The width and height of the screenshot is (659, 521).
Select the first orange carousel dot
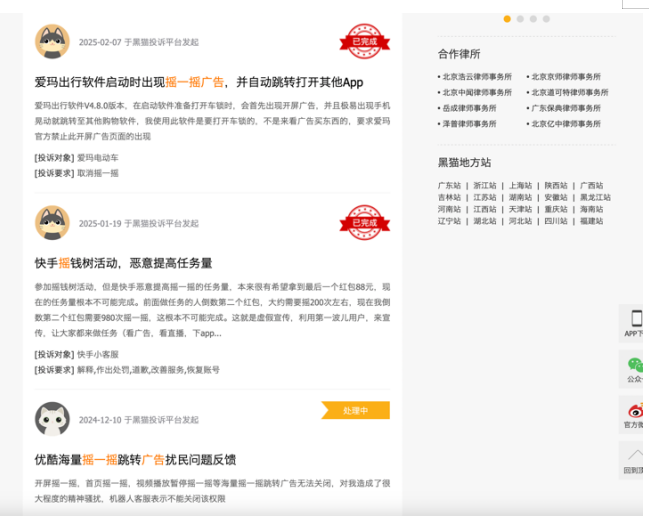(507, 19)
